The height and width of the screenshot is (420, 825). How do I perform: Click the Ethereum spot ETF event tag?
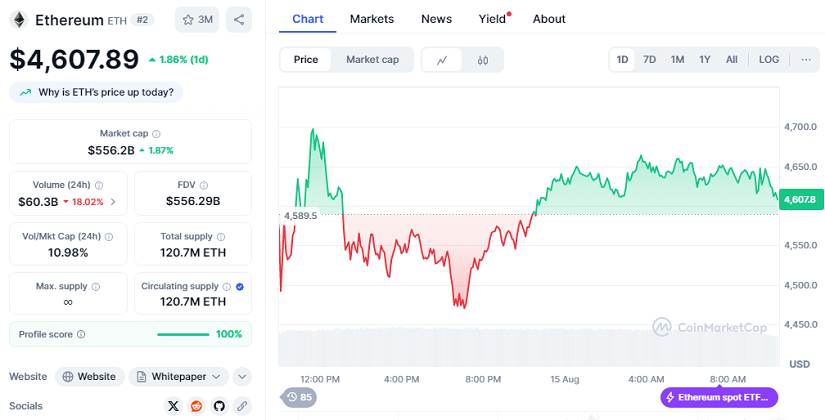click(x=719, y=397)
